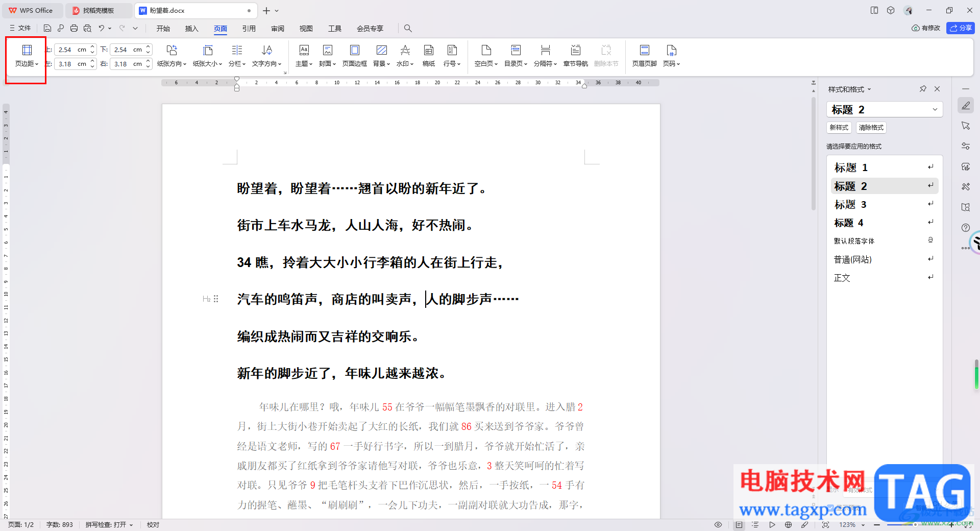This screenshot has height=531, width=980.
Task: Switch to the 会员专享 ribbon tab
Action: (370, 29)
